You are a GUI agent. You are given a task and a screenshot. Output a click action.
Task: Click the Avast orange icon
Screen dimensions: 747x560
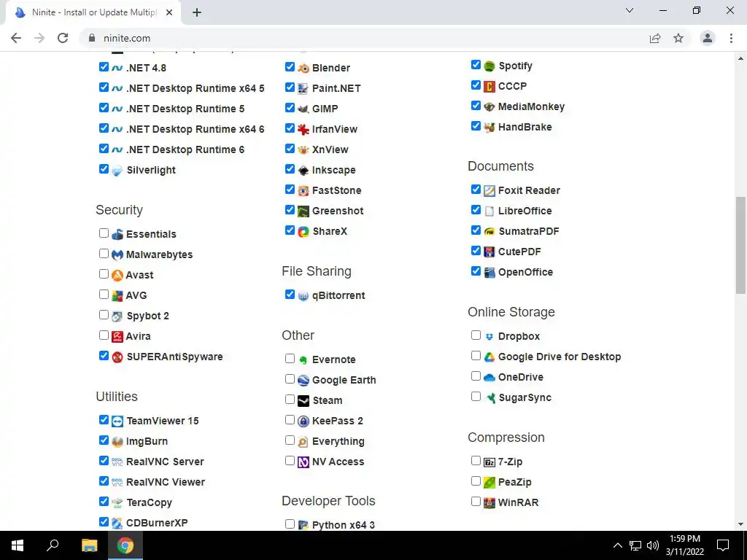tap(117, 275)
